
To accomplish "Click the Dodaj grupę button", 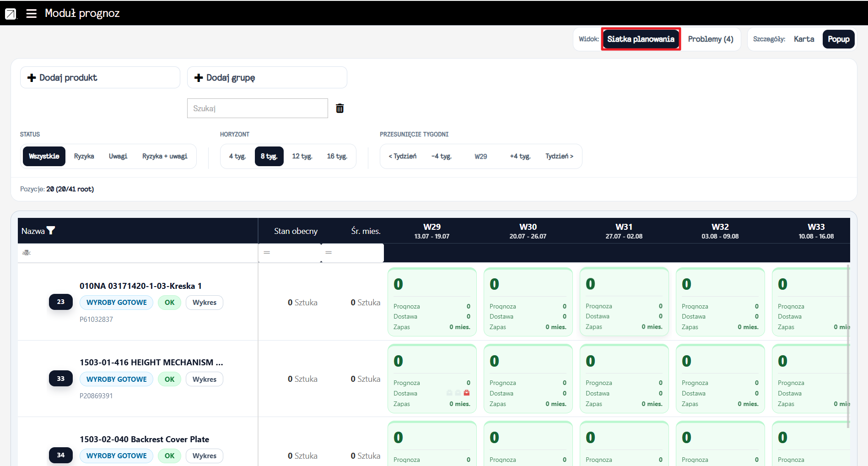I will (267, 77).
